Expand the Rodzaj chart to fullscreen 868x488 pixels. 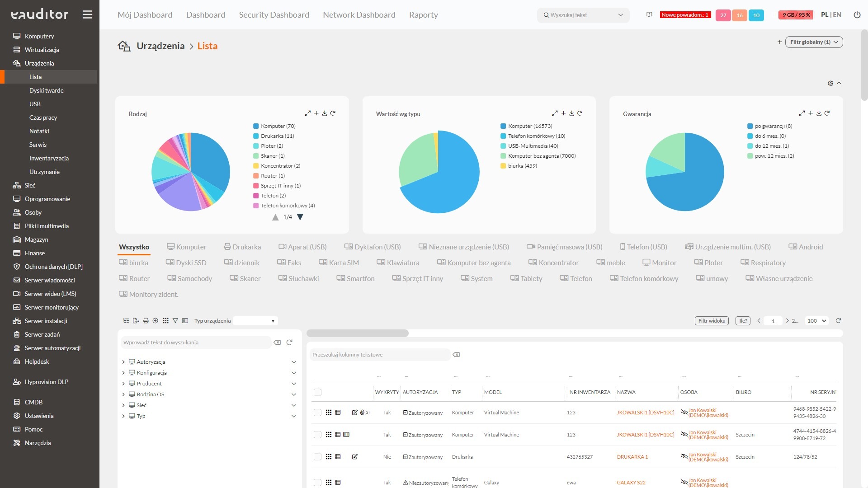(307, 113)
